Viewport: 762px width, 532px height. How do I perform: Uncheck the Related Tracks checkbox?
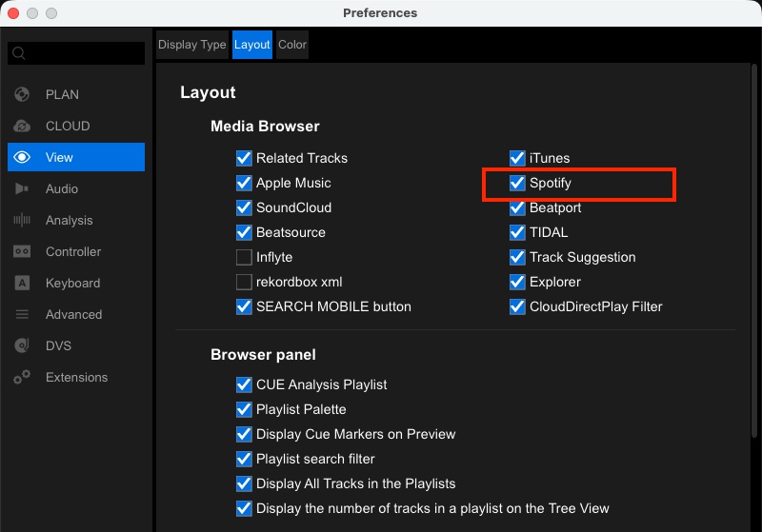click(244, 158)
